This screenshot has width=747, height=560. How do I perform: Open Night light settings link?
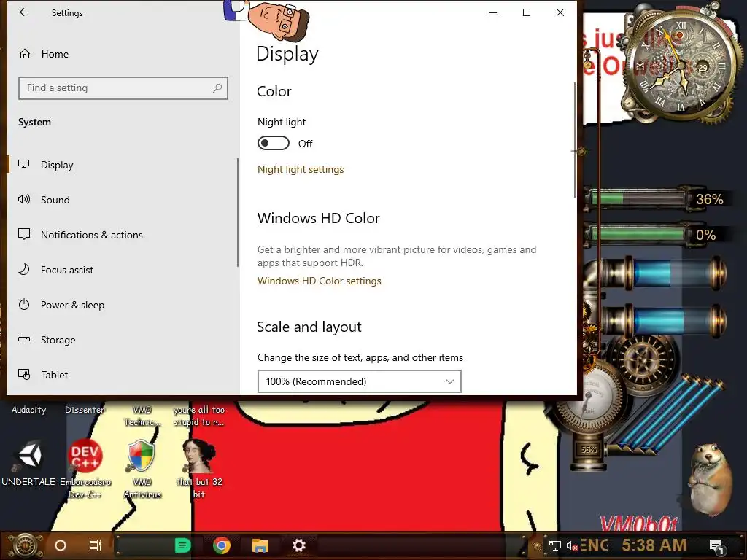pos(301,169)
